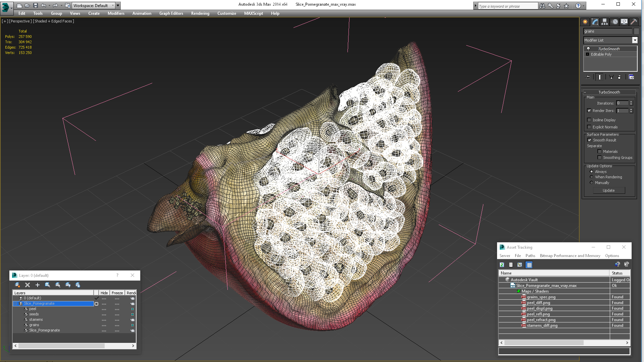644x362 pixels.
Task: Click the grains object color swatch
Action: click(x=636, y=31)
